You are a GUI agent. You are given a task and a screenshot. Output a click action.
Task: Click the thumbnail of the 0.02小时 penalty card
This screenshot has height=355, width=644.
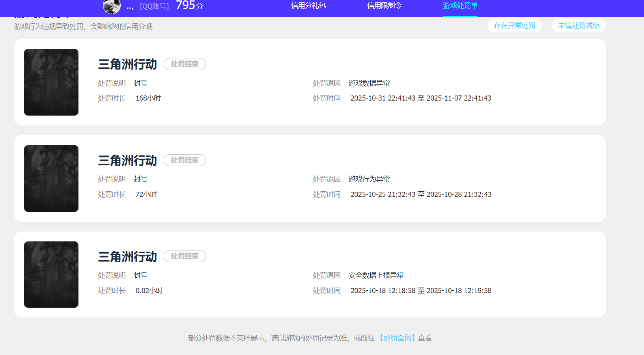(51, 275)
